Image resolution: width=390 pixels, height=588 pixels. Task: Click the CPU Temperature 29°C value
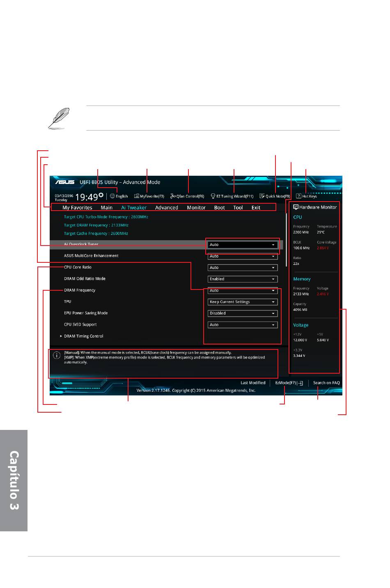coord(321,232)
